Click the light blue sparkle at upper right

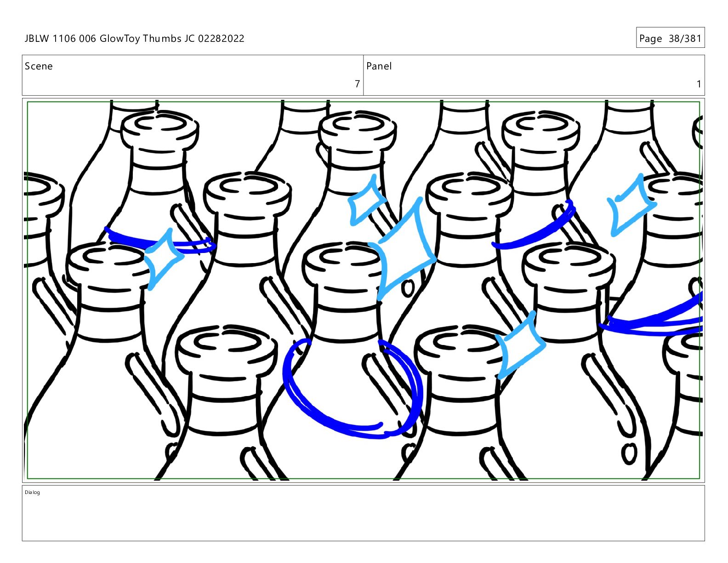(631, 205)
